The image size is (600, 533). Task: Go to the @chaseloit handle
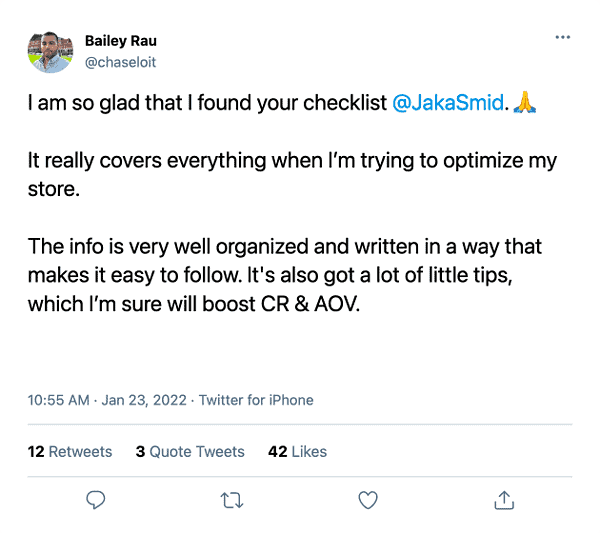[121, 62]
